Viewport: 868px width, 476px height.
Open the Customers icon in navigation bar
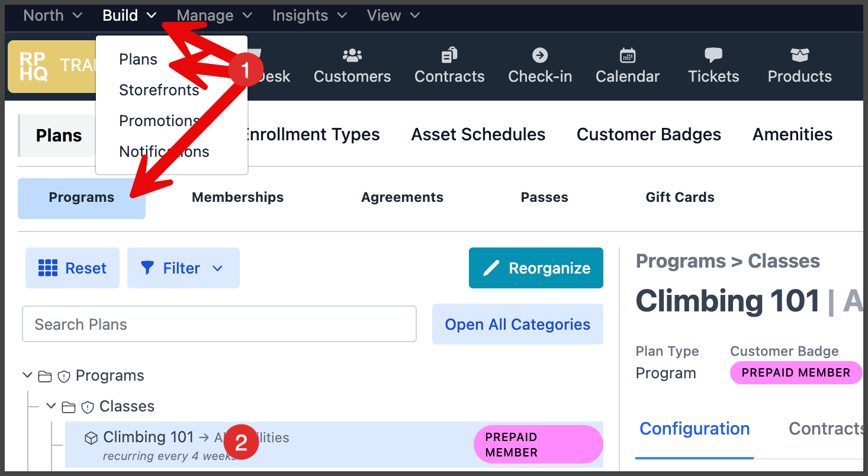tap(352, 56)
